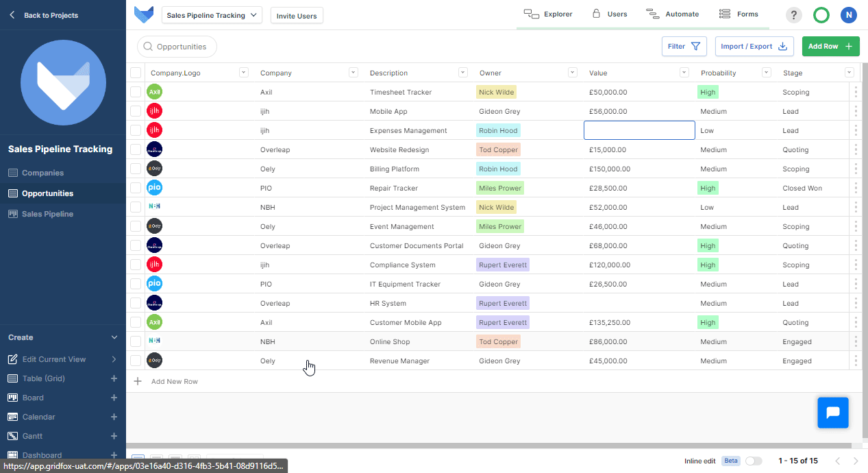
Task: Open row menu for Repair Tracker
Action: pos(856,188)
